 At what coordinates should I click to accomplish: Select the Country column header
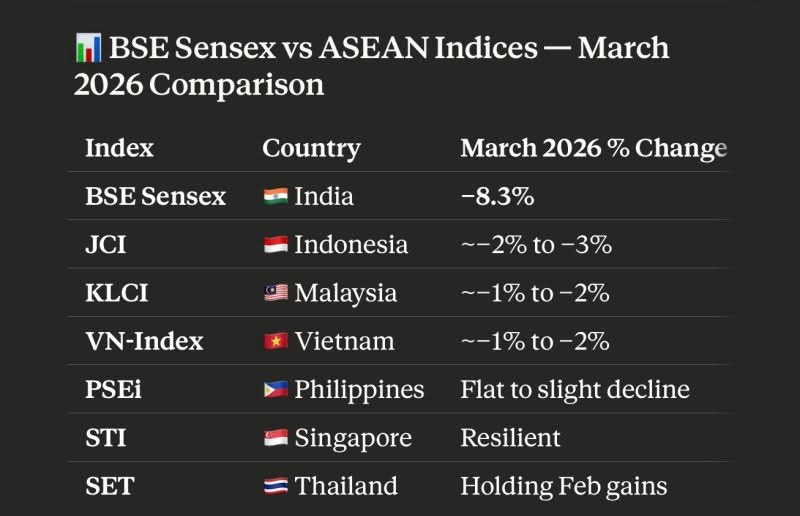[311, 149]
